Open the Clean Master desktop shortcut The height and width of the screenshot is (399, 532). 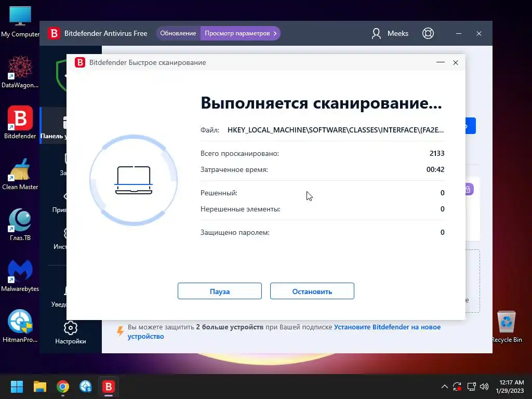pyautogui.click(x=20, y=174)
